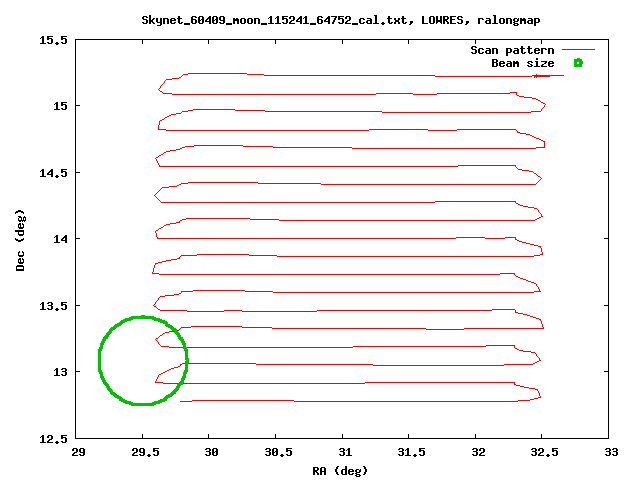
Task: Click the green beam size legend marker
Action: point(578,63)
